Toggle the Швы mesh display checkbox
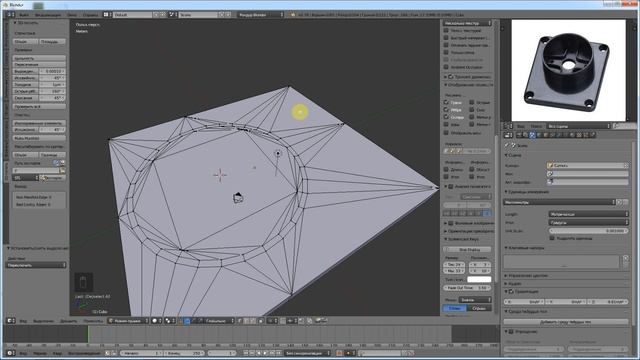The height and width of the screenshot is (360, 640). [x=446, y=124]
